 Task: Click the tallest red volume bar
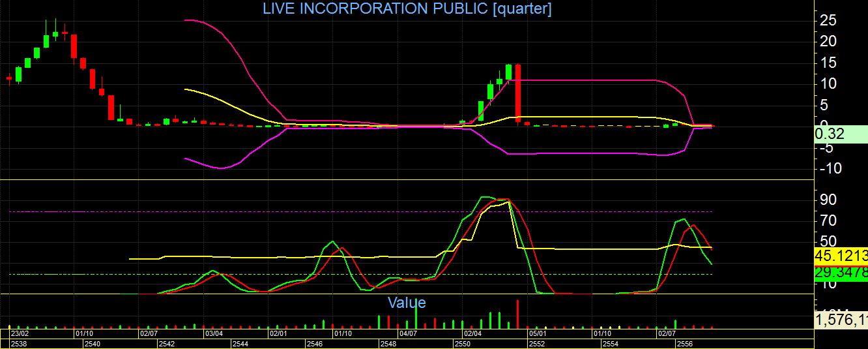click(518, 314)
